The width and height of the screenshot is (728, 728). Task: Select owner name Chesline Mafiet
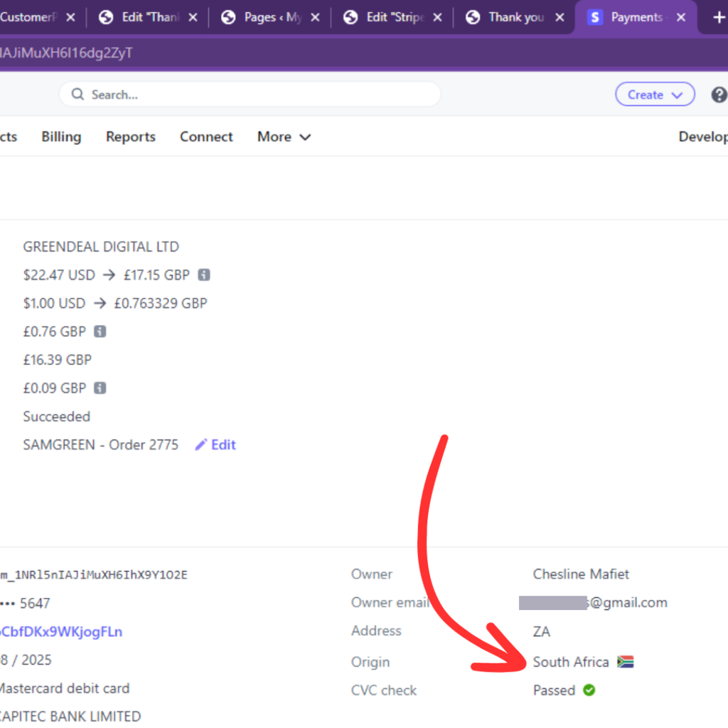click(x=581, y=574)
